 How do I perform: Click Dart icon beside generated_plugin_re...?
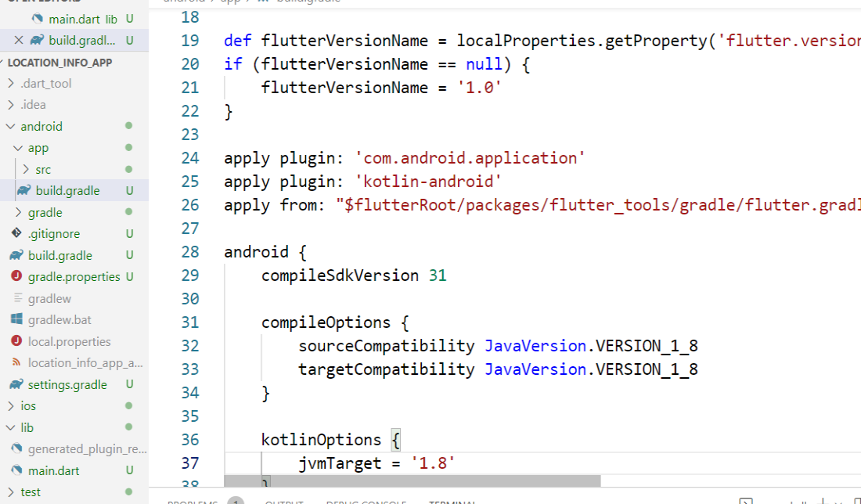(x=17, y=448)
